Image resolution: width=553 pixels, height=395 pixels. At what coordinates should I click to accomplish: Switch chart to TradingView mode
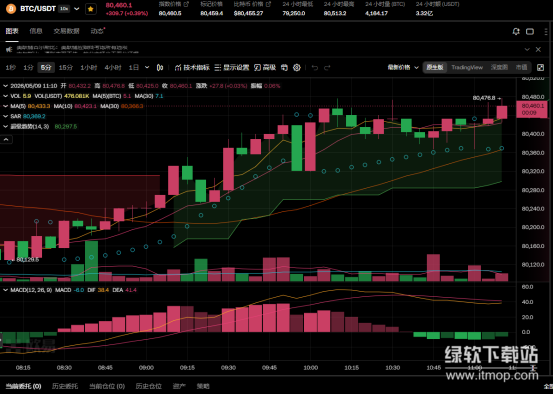(x=467, y=67)
